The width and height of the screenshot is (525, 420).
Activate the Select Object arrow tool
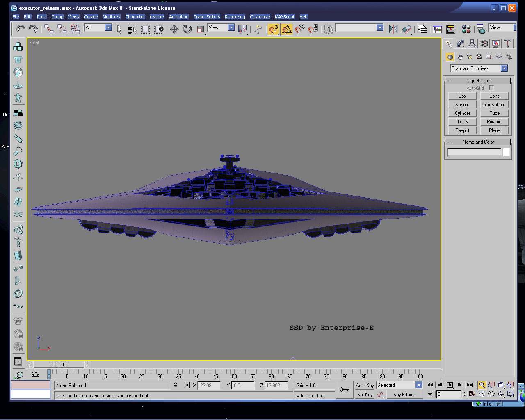119,29
